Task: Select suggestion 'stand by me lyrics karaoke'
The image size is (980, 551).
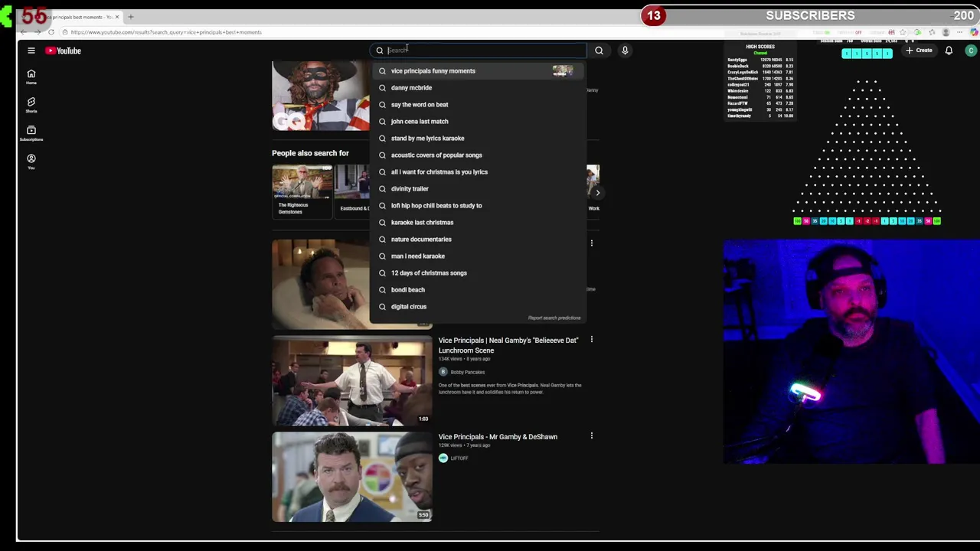Action: [479, 138]
